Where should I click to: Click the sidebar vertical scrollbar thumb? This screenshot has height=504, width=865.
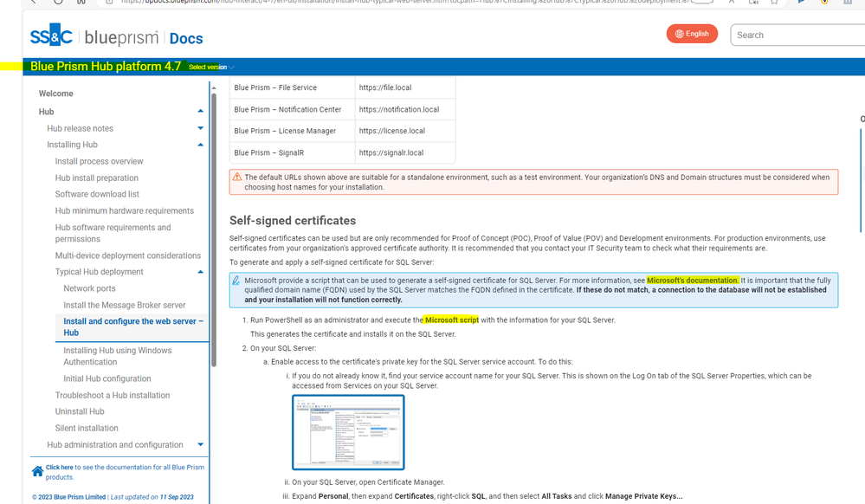point(214,230)
